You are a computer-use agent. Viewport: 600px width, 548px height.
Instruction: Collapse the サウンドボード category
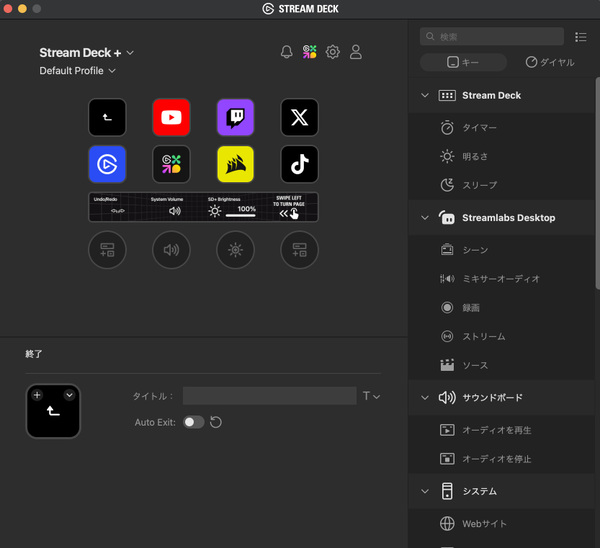click(x=425, y=398)
